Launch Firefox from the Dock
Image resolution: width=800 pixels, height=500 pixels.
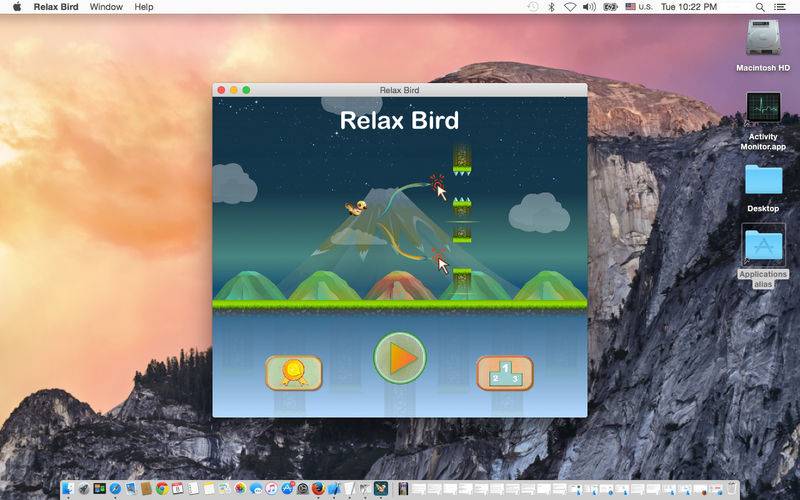(318, 489)
